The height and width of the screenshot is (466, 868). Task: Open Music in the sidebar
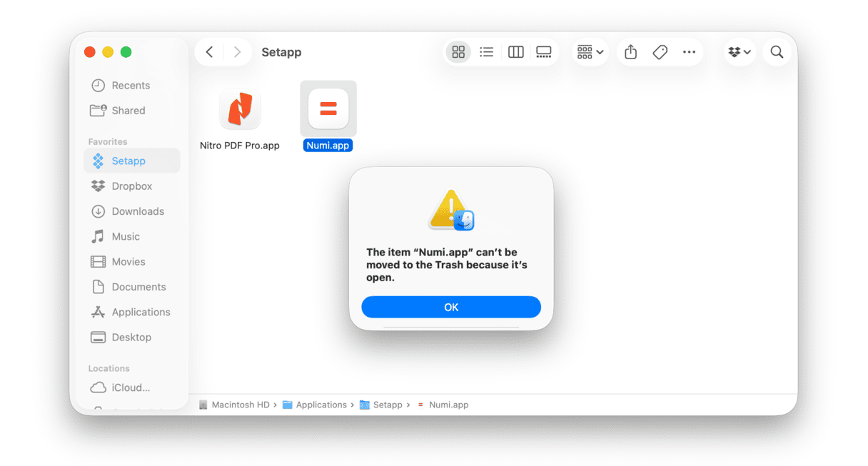pyautogui.click(x=131, y=236)
